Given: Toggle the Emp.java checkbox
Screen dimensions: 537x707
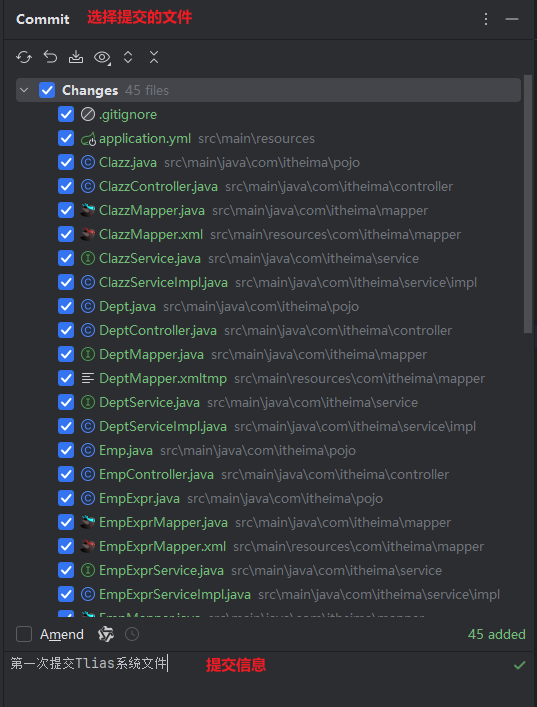Looking at the screenshot, I should (66, 450).
